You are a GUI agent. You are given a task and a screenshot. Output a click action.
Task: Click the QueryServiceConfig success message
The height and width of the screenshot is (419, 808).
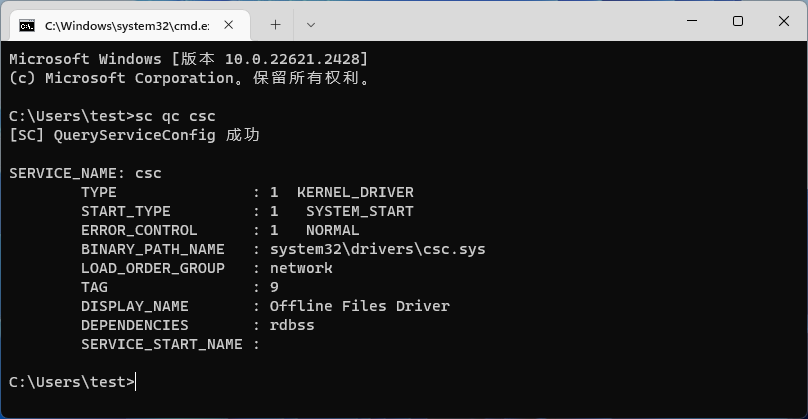(x=134, y=135)
